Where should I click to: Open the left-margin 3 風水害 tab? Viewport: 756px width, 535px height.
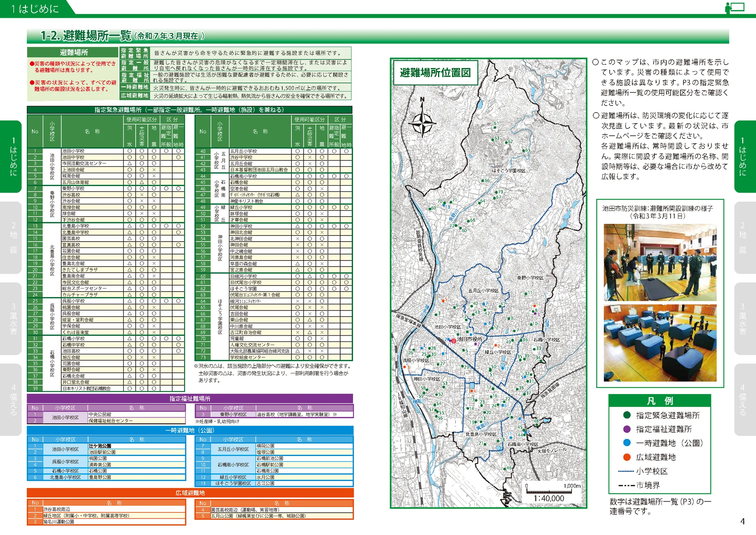(x=11, y=319)
